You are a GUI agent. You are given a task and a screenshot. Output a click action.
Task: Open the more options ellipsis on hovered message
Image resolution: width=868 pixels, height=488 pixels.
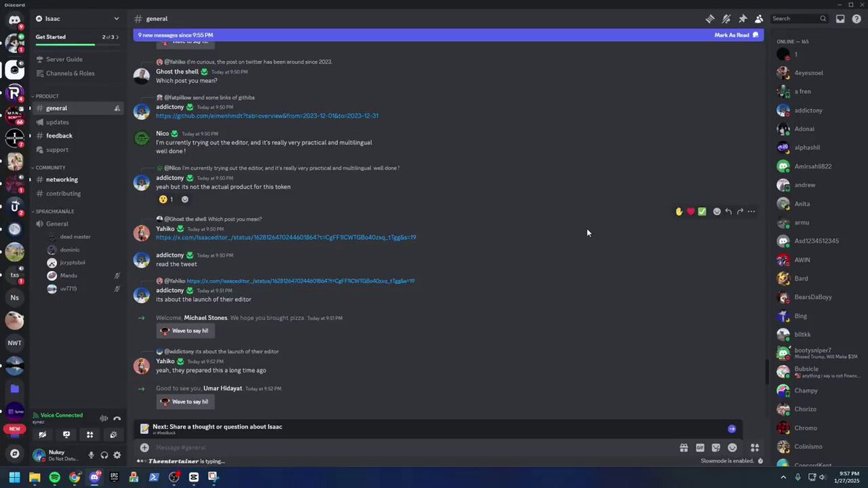point(752,212)
